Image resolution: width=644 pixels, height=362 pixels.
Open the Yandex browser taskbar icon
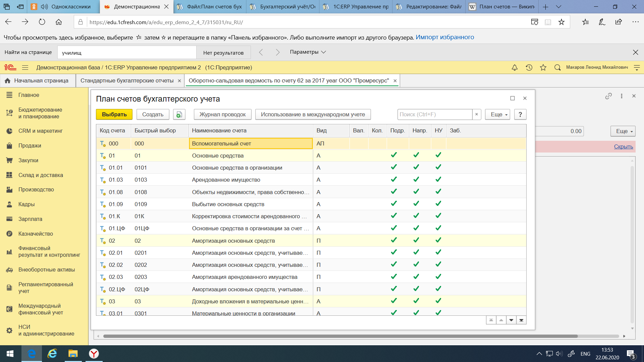point(94,354)
